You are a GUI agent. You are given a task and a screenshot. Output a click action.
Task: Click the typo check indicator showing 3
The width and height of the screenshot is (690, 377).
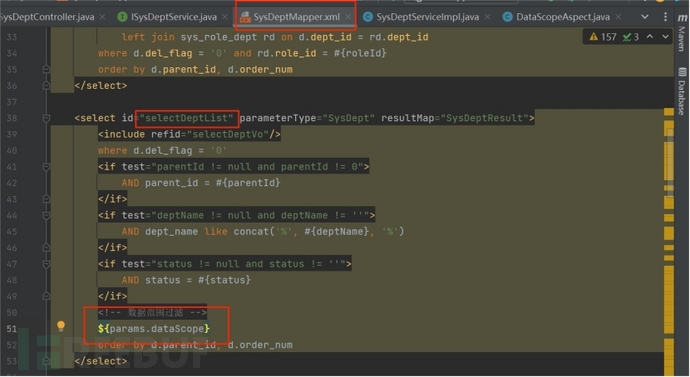pos(631,37)
